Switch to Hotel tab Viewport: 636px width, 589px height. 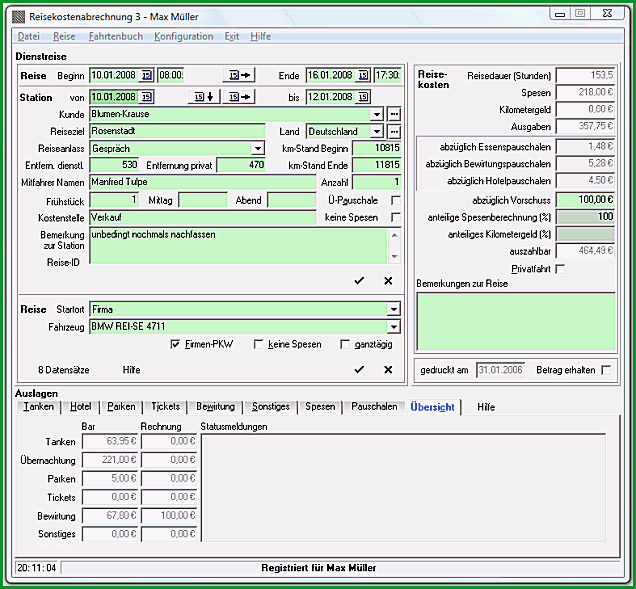[x=81, y=407]
